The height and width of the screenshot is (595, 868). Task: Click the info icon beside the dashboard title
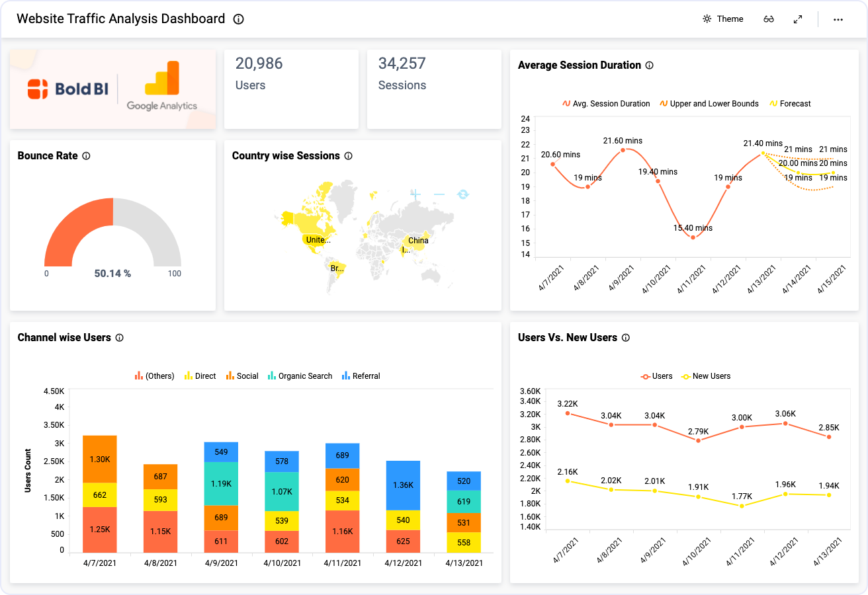click(x=239, y=19)
